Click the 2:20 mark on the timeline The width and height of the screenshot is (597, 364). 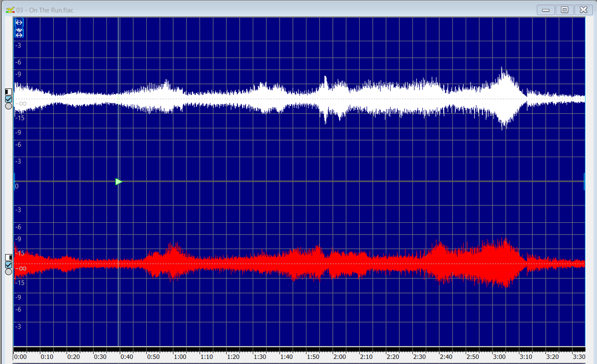[x=393, y=357]
